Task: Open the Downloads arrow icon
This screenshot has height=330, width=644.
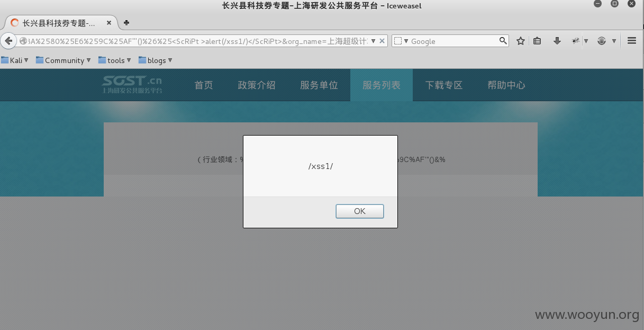Action: [x=557, y=41]
